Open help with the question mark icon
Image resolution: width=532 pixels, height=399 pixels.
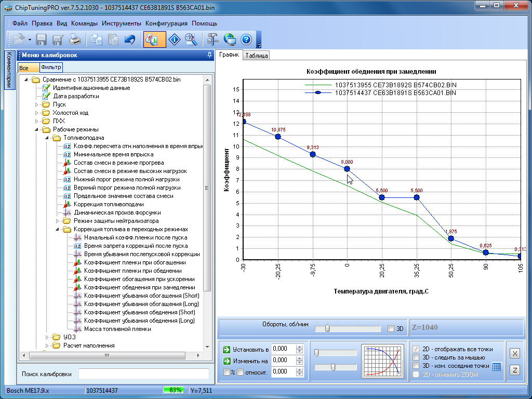coord(246,39)
